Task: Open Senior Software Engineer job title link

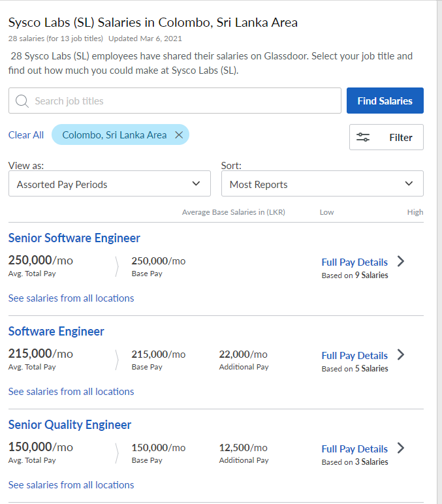Action: click(74, 238)
